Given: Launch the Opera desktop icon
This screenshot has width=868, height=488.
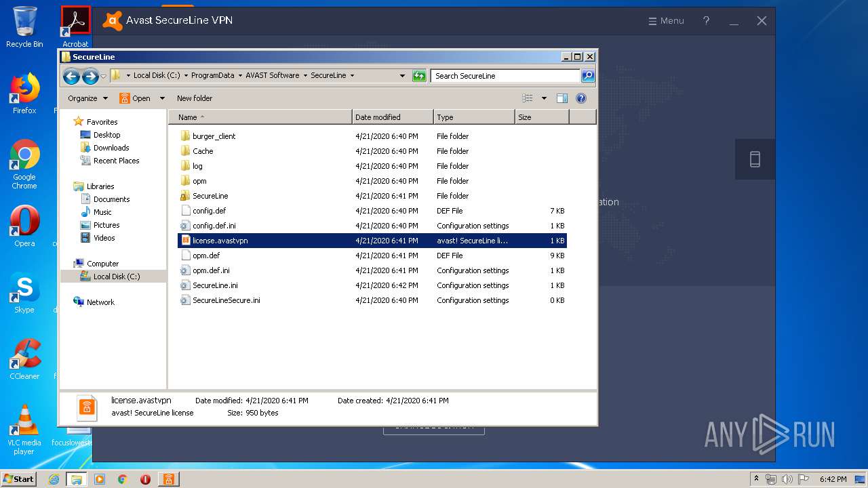Looking at the screenshot, I should click(24, 226).
